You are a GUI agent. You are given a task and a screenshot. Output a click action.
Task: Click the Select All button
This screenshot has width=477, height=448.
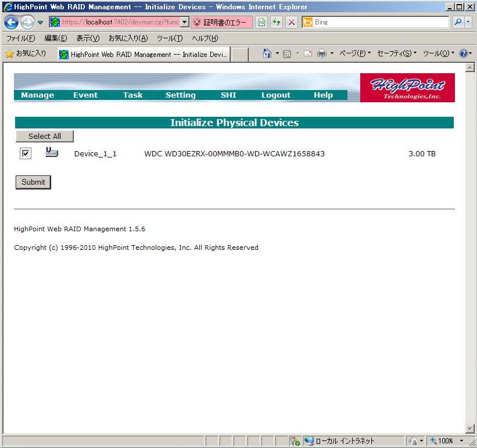tap(45, 136)
